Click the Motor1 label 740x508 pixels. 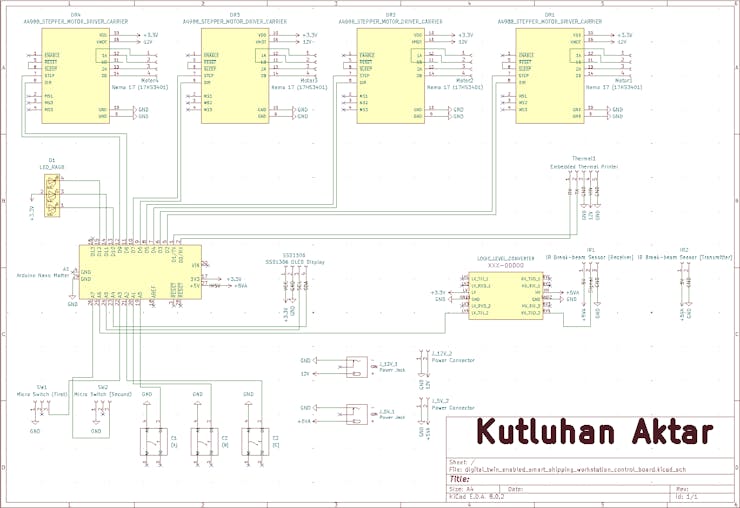623,81
